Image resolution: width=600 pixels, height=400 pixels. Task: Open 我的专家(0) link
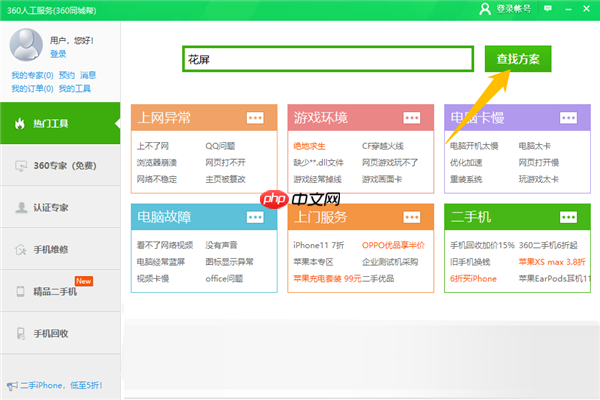(33, 75)
